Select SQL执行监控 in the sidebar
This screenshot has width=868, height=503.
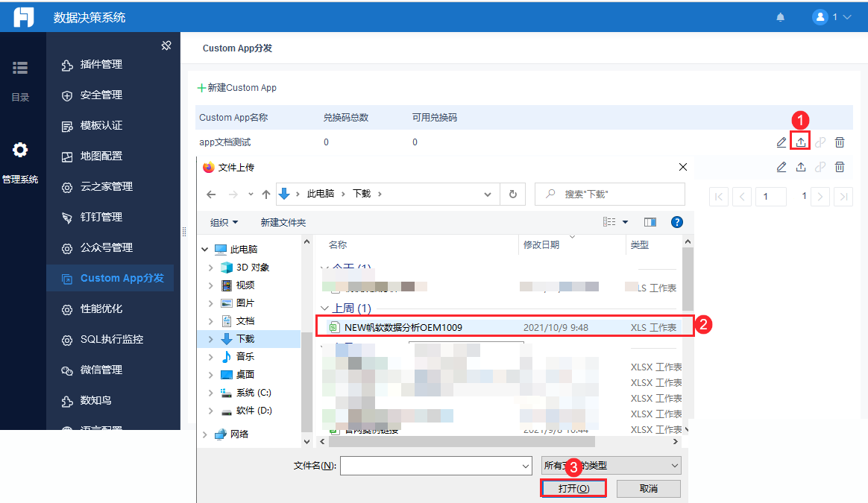(x=111, y=339)
